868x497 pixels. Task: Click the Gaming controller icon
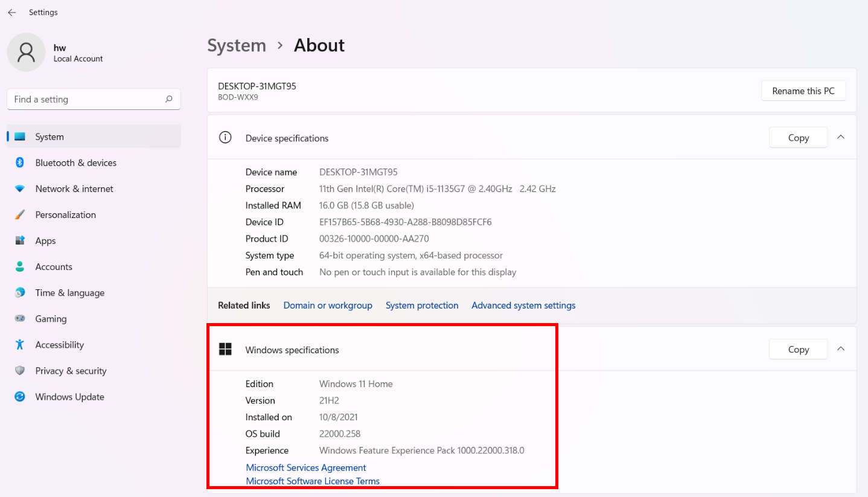(20, 318)
